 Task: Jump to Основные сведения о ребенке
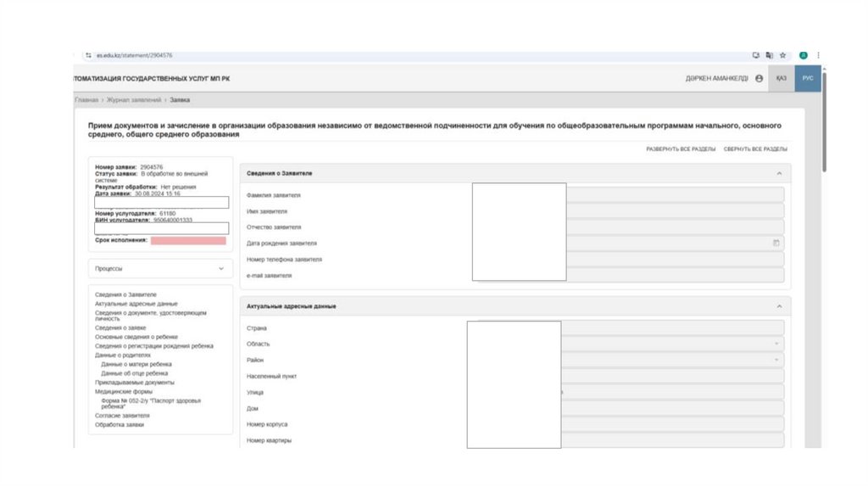[136, 337]
